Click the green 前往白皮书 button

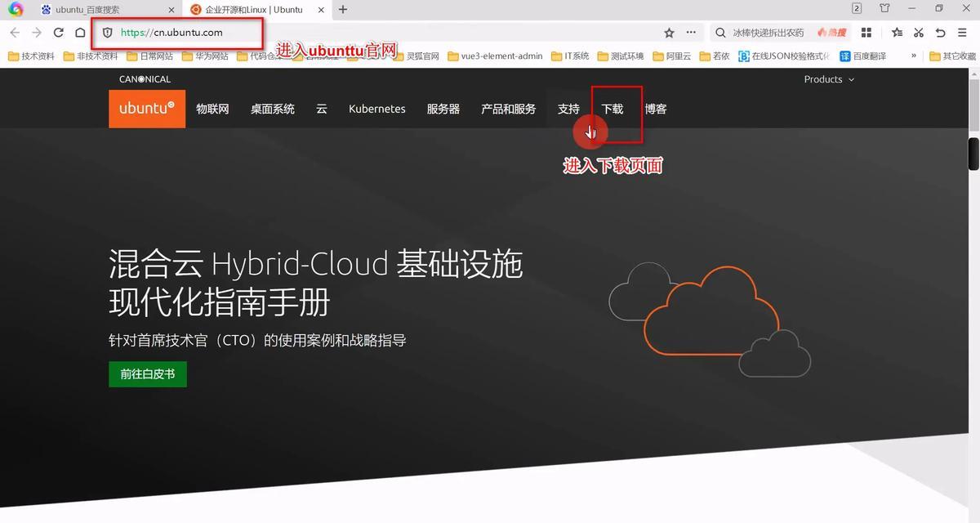[148, 374]
